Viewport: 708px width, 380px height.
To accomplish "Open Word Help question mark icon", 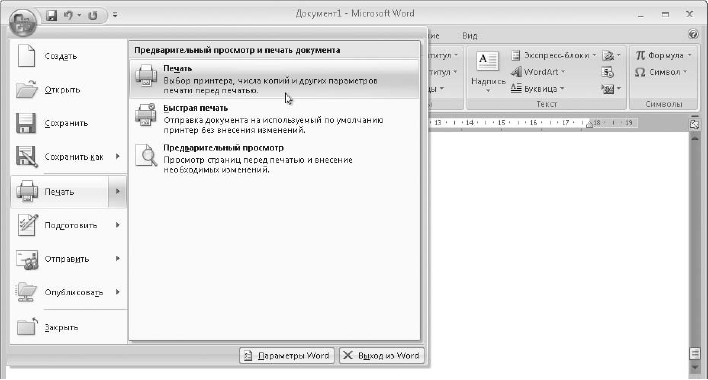I will pos(693,34).
